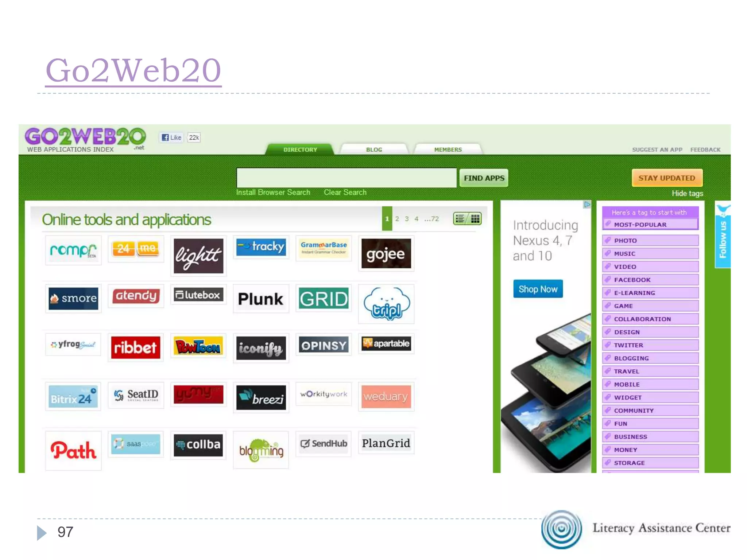Filter by the Video tag

click(650, 267)
